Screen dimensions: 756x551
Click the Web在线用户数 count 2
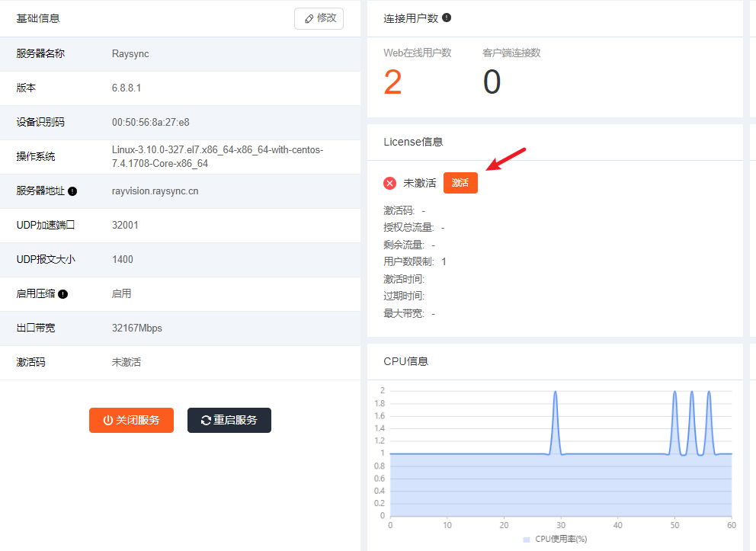point(392,82)
